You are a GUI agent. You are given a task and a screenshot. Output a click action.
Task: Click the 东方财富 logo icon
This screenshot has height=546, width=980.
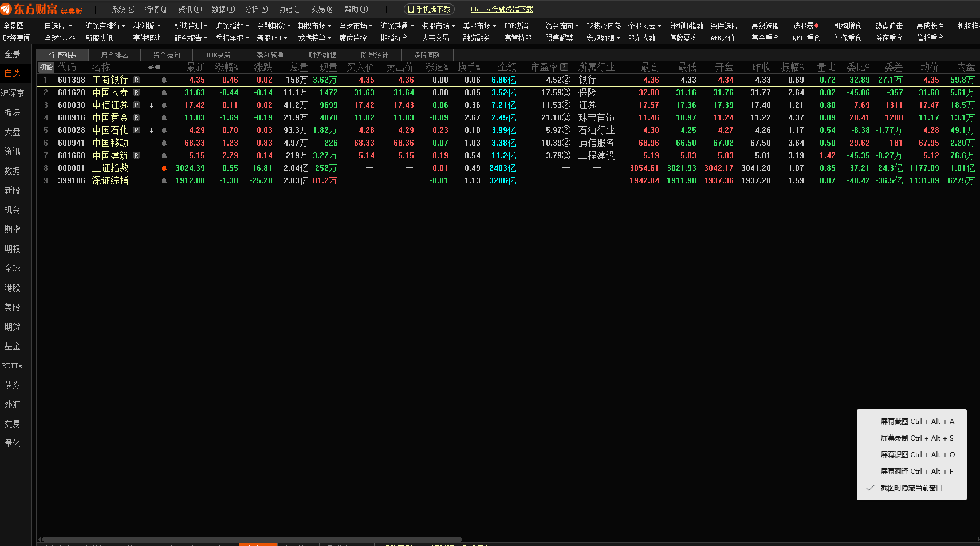point(6,9)
